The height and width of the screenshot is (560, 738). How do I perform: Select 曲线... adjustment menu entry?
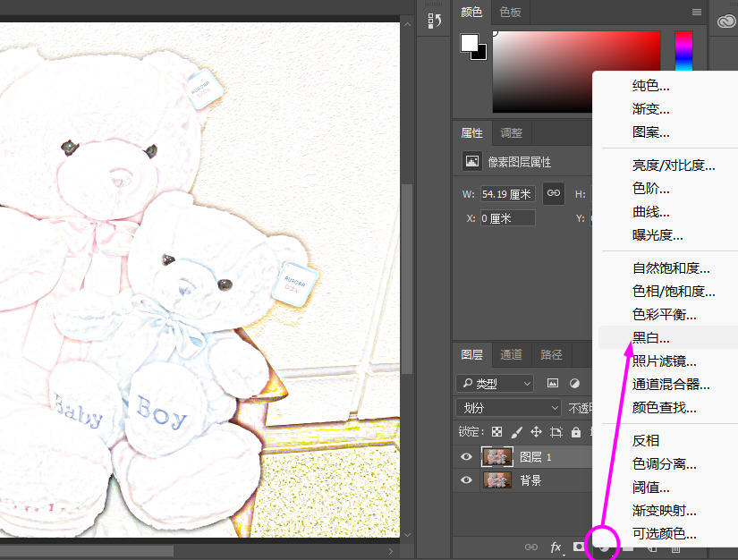(x=651, y=212)
